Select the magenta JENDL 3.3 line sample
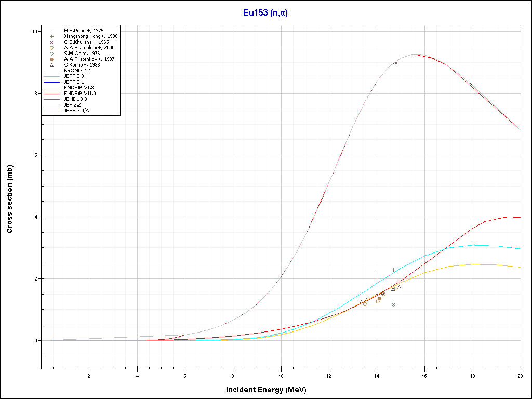 click(52, 99)
